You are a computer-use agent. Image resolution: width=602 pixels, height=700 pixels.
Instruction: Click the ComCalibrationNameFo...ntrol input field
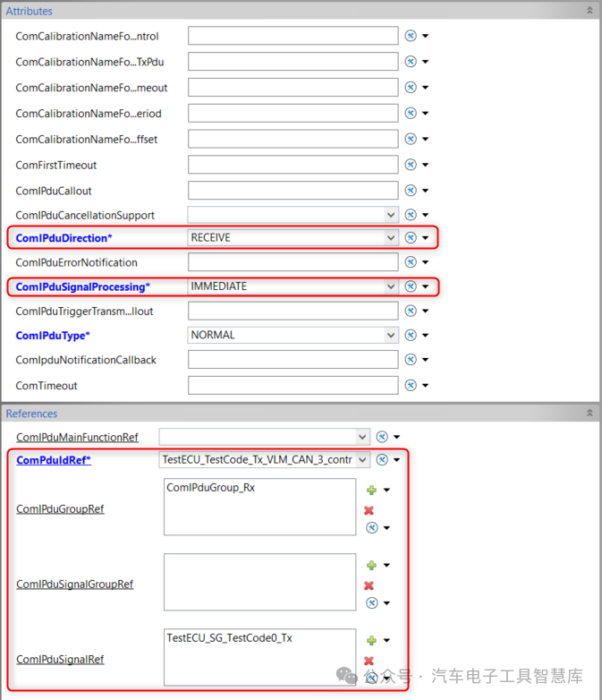[x=293, y=36]
